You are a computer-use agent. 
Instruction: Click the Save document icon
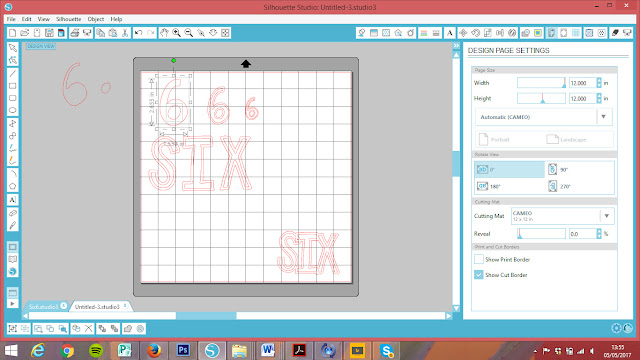49,33
